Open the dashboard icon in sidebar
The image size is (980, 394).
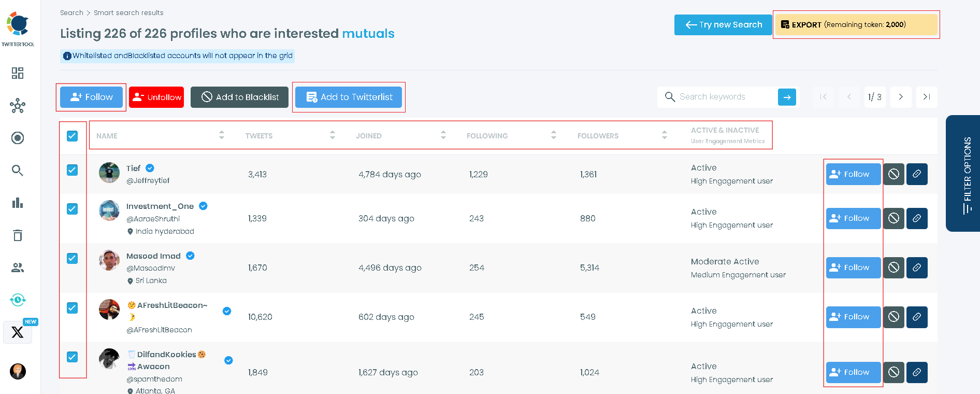[18, 73]
